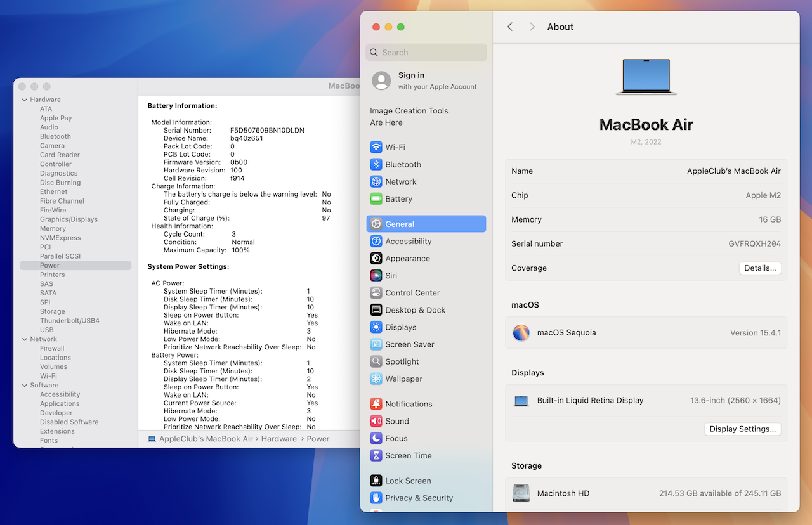812x525 pixels.
Task: Click the Version 15.4.1 text
Action: click(x=756, y=332)
